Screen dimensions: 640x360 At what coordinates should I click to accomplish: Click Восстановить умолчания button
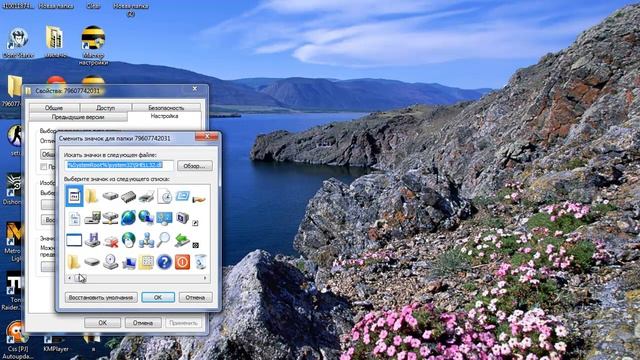pos(101,297)
